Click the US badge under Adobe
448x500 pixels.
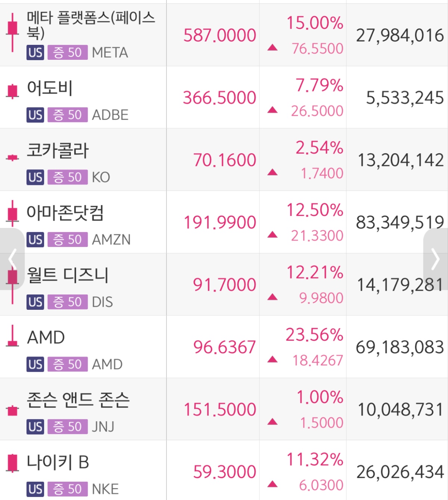[35, 115]
